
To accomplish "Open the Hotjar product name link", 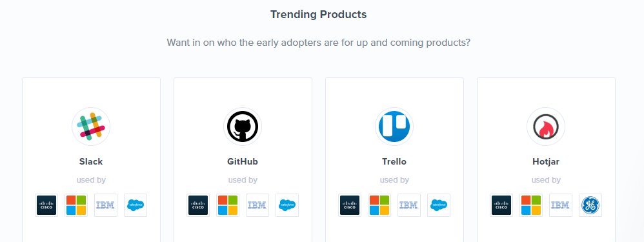I will click(546, 161).
